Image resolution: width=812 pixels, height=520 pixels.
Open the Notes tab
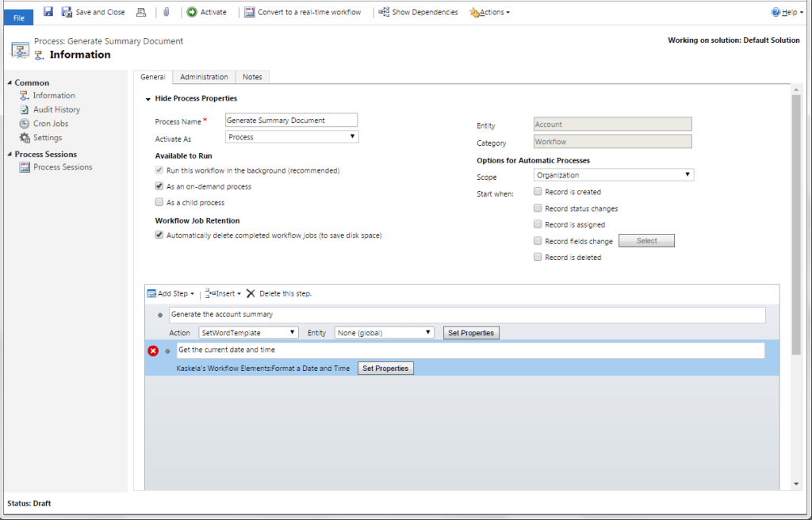tap(252, 77)
